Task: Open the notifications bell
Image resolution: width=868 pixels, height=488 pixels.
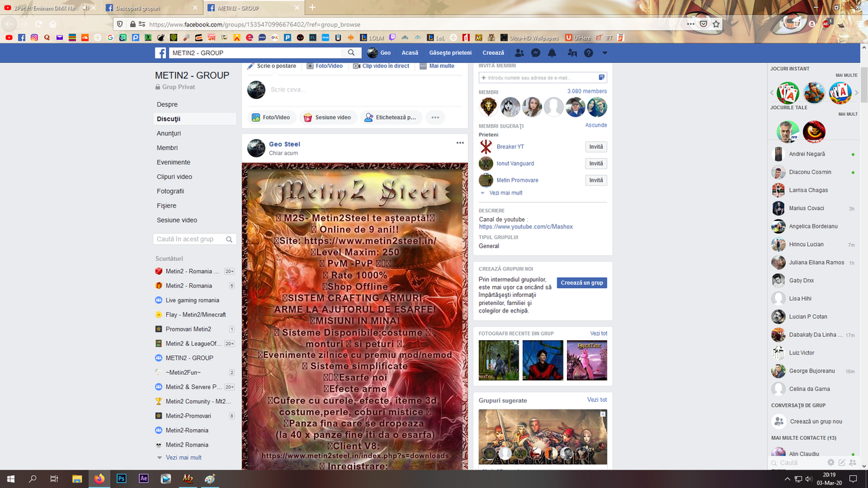Action: coord(552,53)
